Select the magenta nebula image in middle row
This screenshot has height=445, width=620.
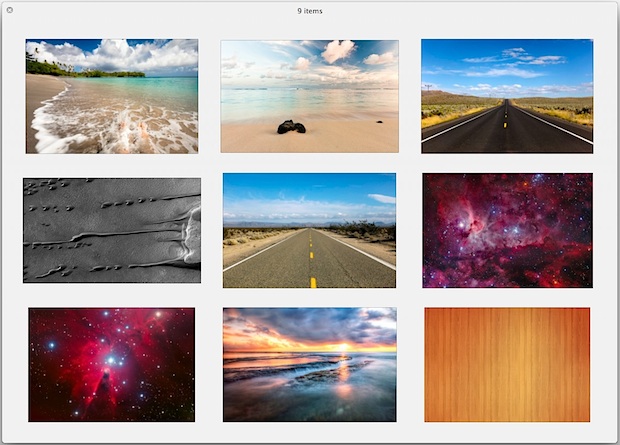(506, 230)
